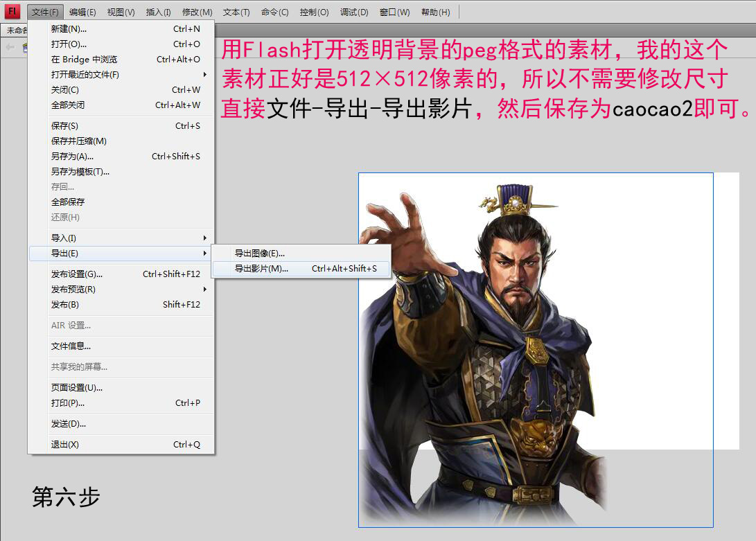This screenshot has width=756, height=541.
Task: Open the 修改(M) menu
Action: [197, 12]
